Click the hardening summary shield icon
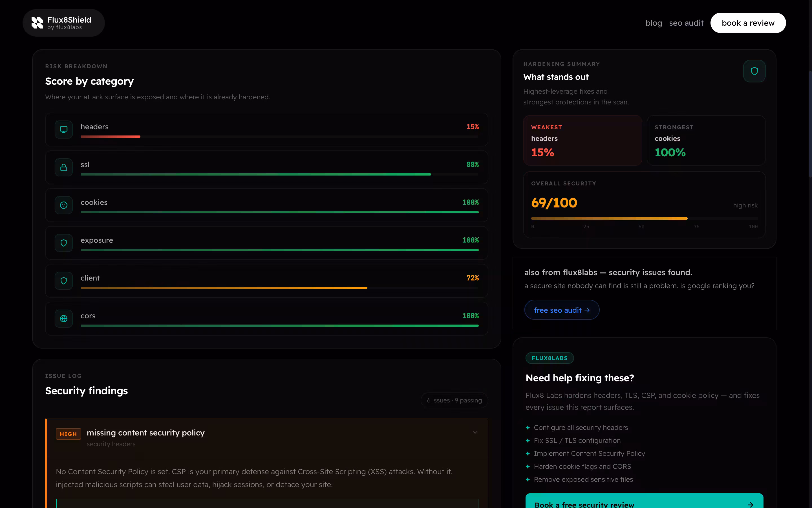The image size is (812, 508). click(754, 71)
